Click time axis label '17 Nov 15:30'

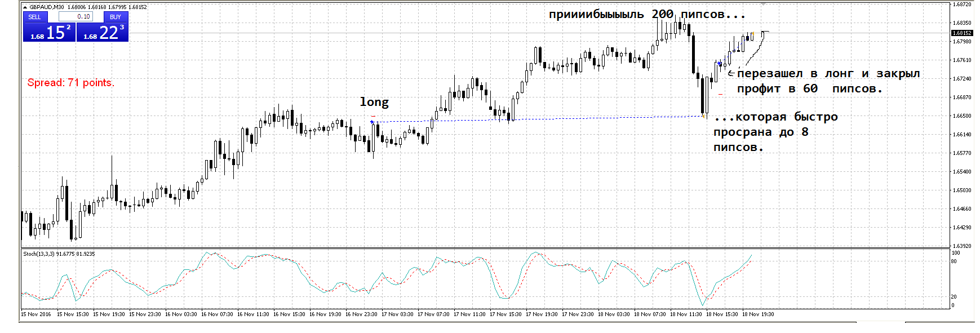(505, 314)
